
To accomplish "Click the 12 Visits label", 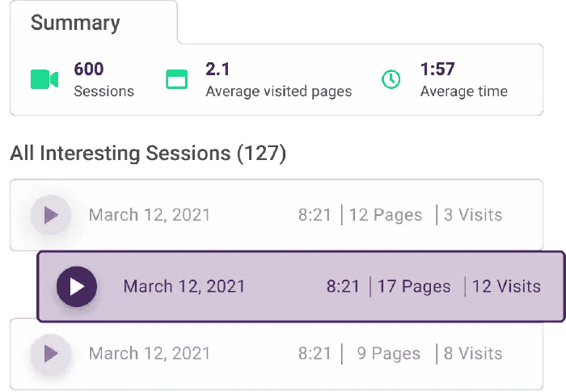I will tap(506, 286).
